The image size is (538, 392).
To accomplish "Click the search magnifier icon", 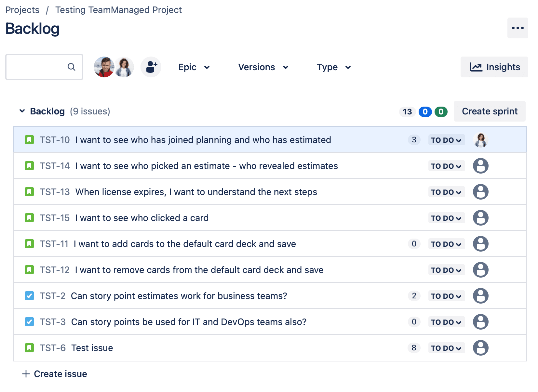I will tap(72, 67).
